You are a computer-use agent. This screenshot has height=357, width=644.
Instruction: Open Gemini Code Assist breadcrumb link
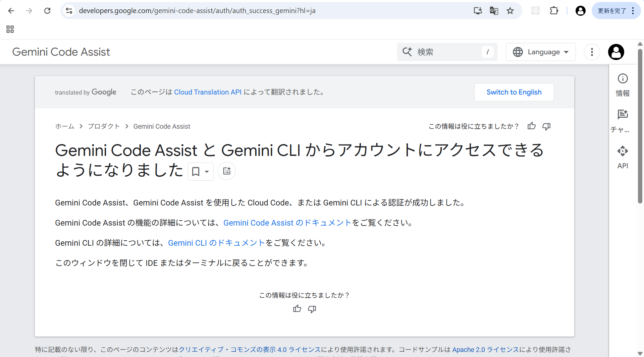click(162, 126)
